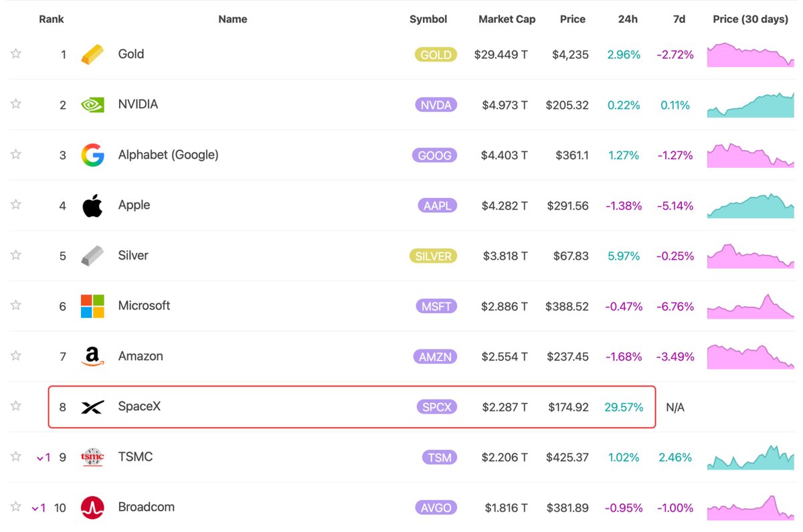Viewport: 803px width, 532px height.
Task: Star the Apple row
Action: [16, 204]
